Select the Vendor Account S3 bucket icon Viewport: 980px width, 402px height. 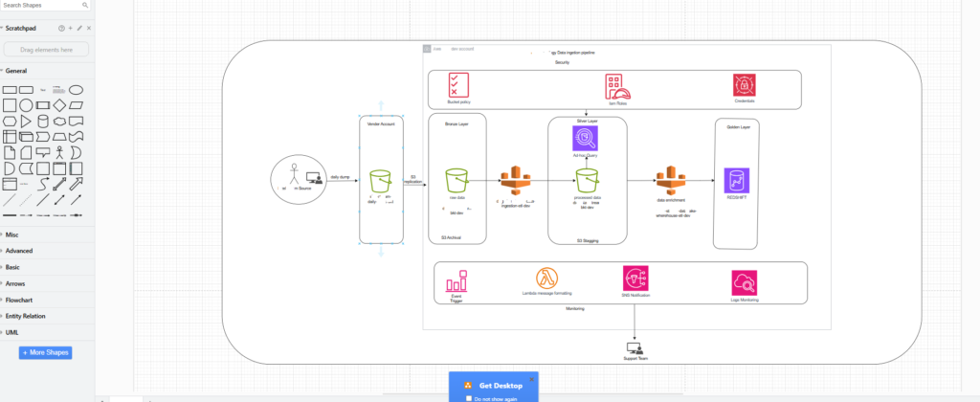[381, 181]
